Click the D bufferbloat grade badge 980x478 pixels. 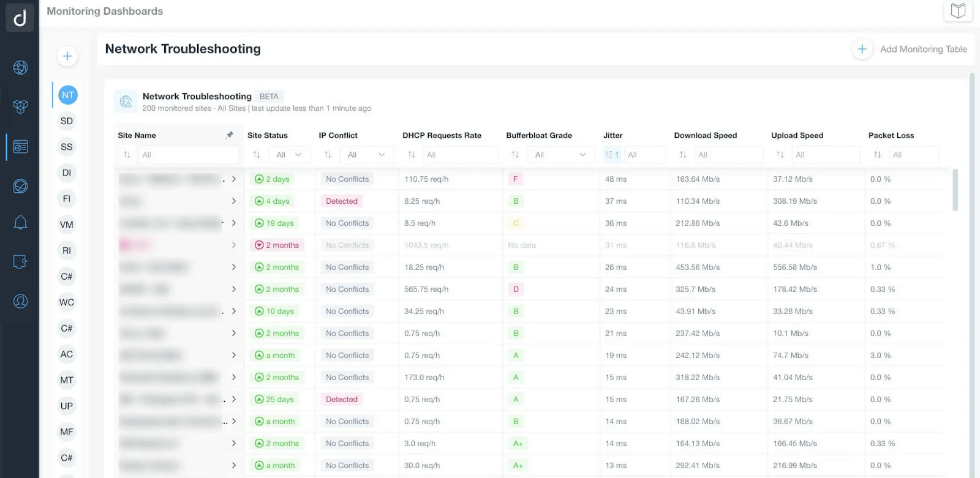pyautogui.click(x=516, y=289)
